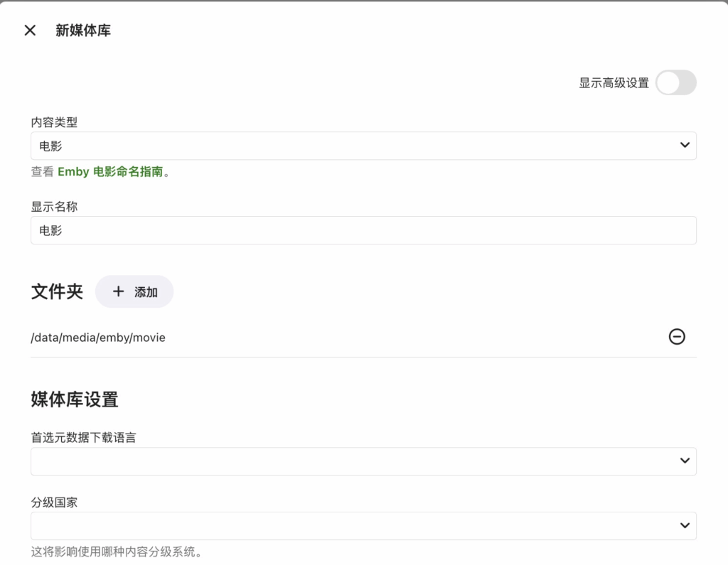
Task: Click the chevron arrow in 首选元数据下载语言 field
Action: (685, 461)
